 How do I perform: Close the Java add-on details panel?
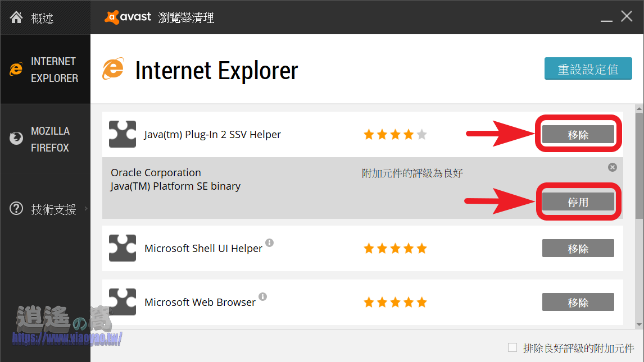613,167
